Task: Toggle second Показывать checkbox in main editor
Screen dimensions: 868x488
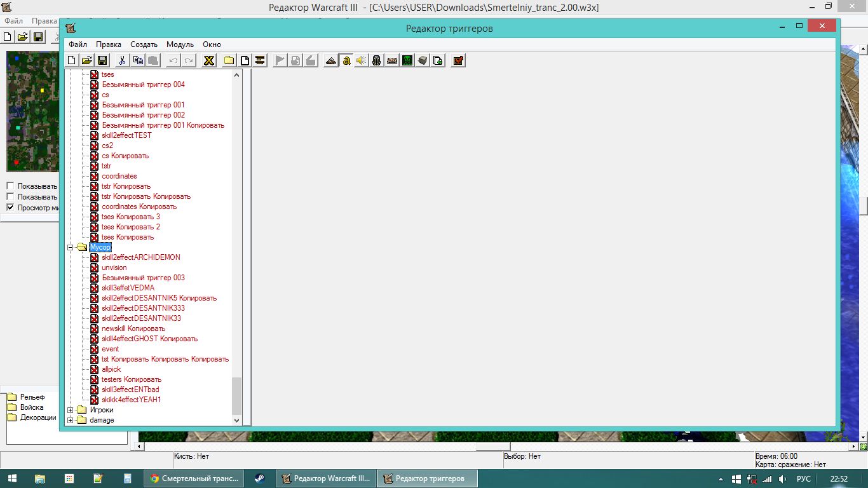Action: pyautogui.click(x=10, y=197)
